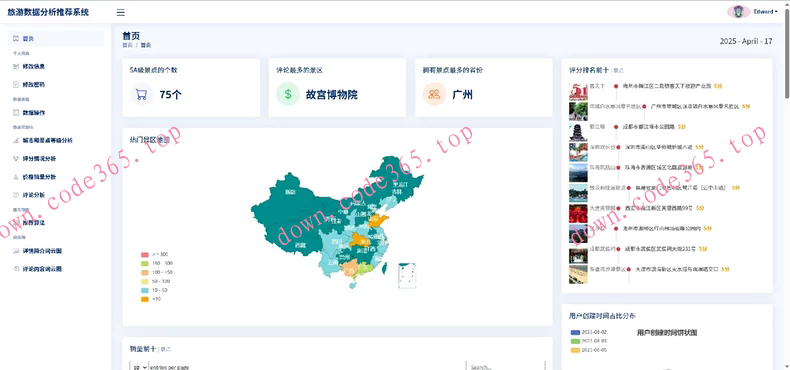790x370 pixels.
Task: Click the 旅游数据分析推荐系统 title
Action: [48, 12]
